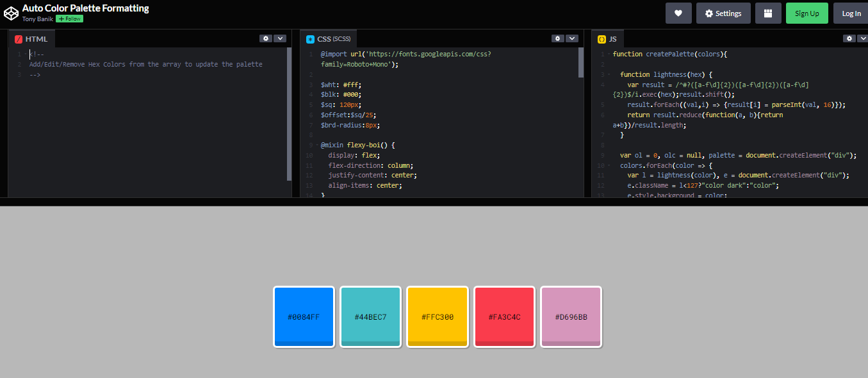Open CSS editor settings gear

point(558,38)
